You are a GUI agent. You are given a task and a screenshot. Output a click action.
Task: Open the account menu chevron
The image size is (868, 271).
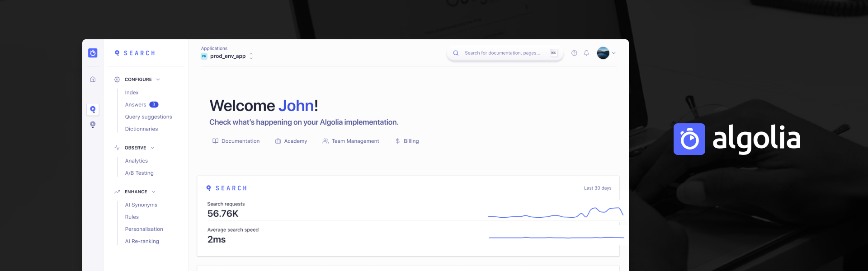(x=614, y=53)
